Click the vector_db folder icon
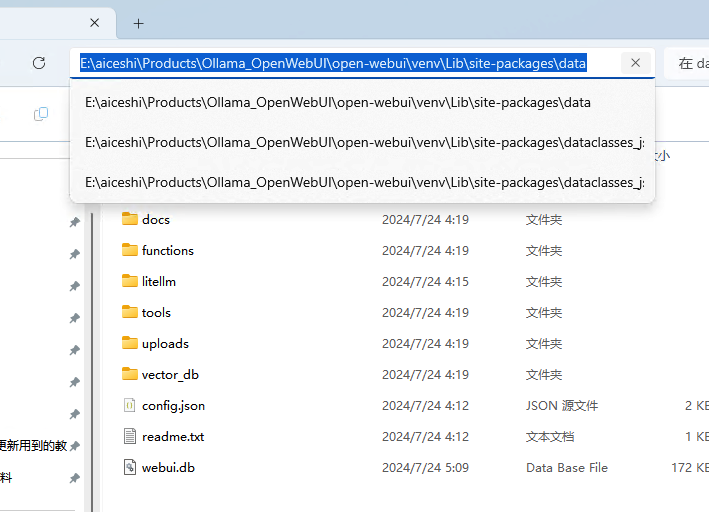The image size is (709, 512). coord(130,374)
